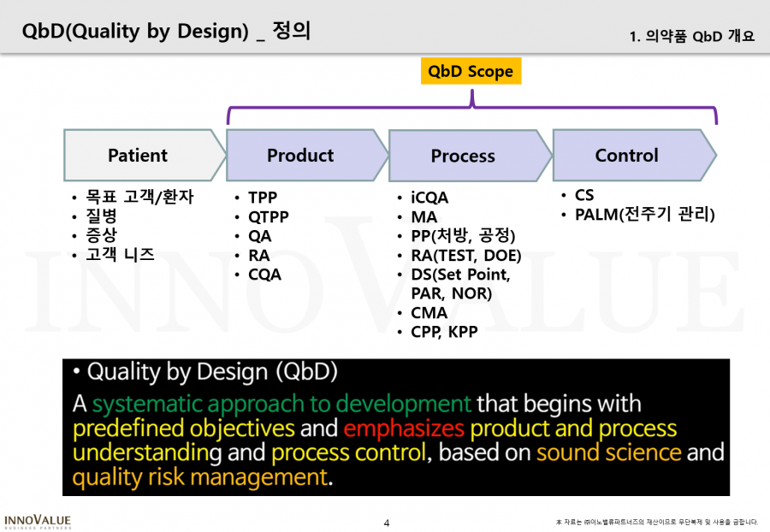Click the Product arrow shape
This screenshot has height=532, width=770.
(307, 155)
